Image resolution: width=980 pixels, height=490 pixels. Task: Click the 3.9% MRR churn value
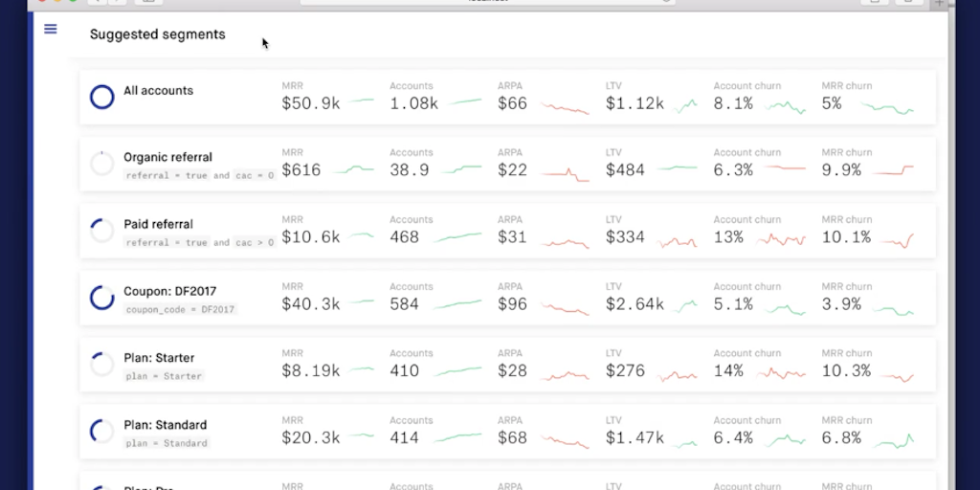[841, 304]
